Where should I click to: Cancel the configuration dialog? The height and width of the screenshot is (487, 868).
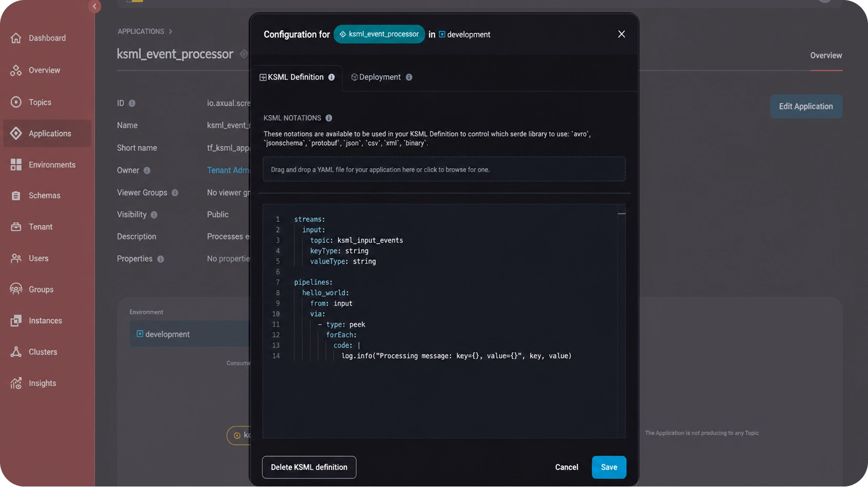pos(566,467)
